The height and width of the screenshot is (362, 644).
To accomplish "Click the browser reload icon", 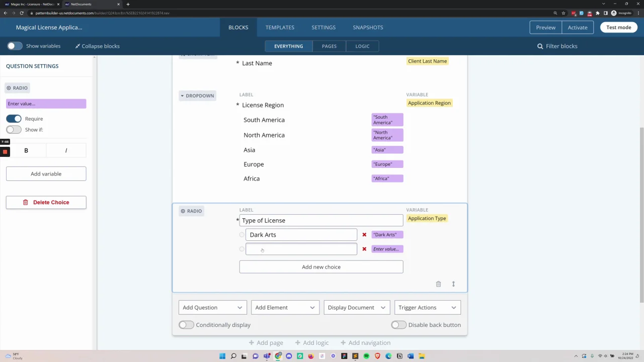I will (22, 13).
